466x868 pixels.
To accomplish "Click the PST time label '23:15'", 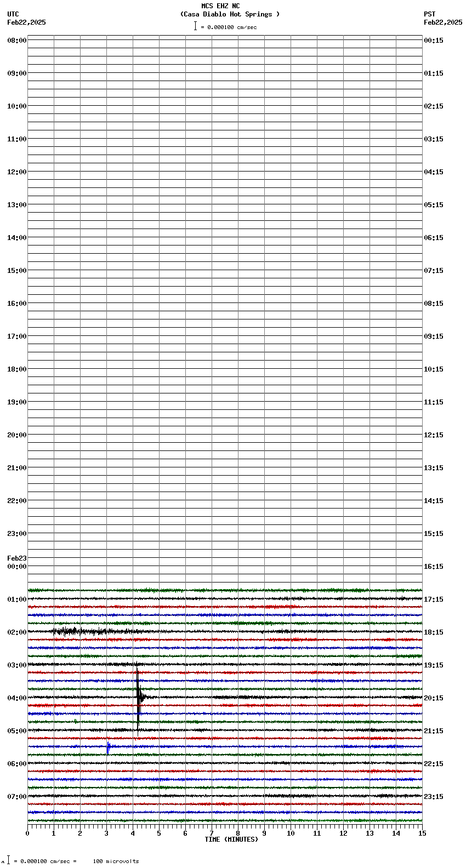I will (x=434, y=797).
